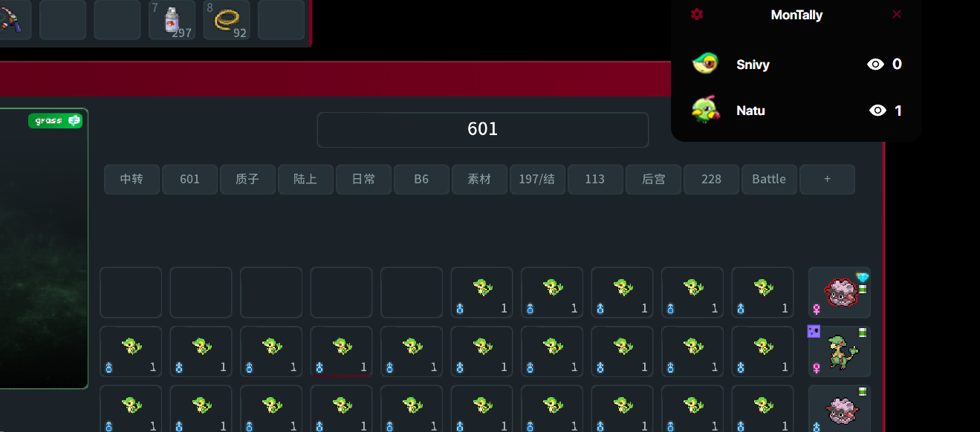Switch to the B6 box tab
The image size is (980, 432).
pyautogui.click(x=421, y=180)
